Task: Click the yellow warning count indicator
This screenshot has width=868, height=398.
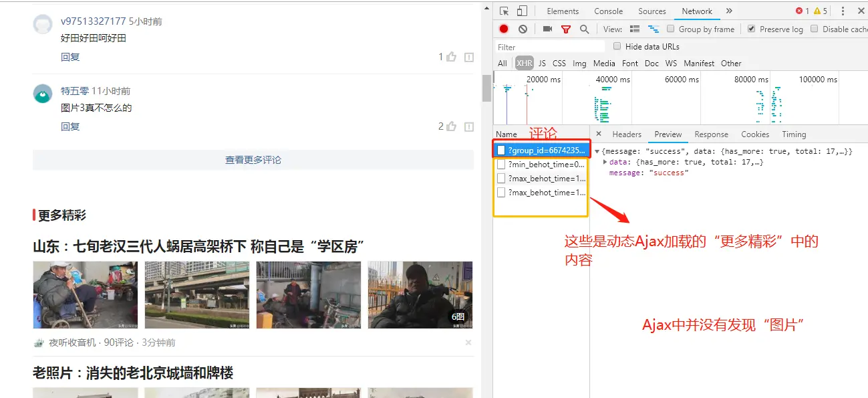Action: pos(820,11)
